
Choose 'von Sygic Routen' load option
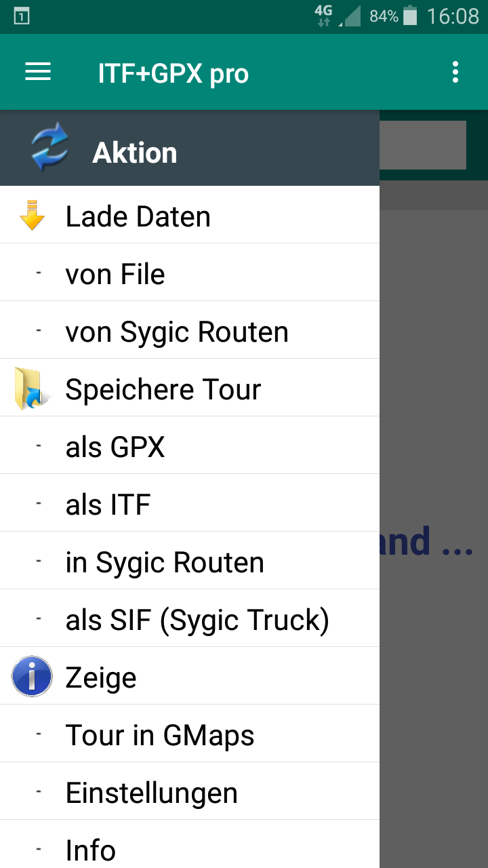tap(190, 330)
